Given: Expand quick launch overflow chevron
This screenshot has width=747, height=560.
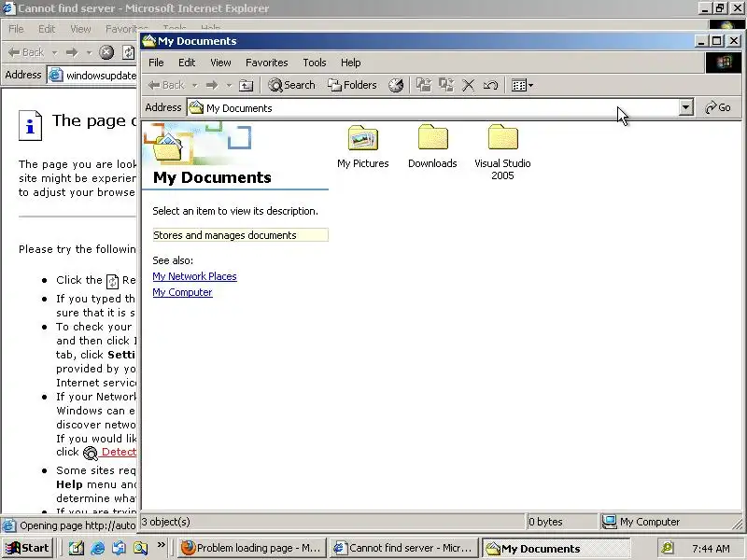Looking at the screenshot, I should point(161,544).
